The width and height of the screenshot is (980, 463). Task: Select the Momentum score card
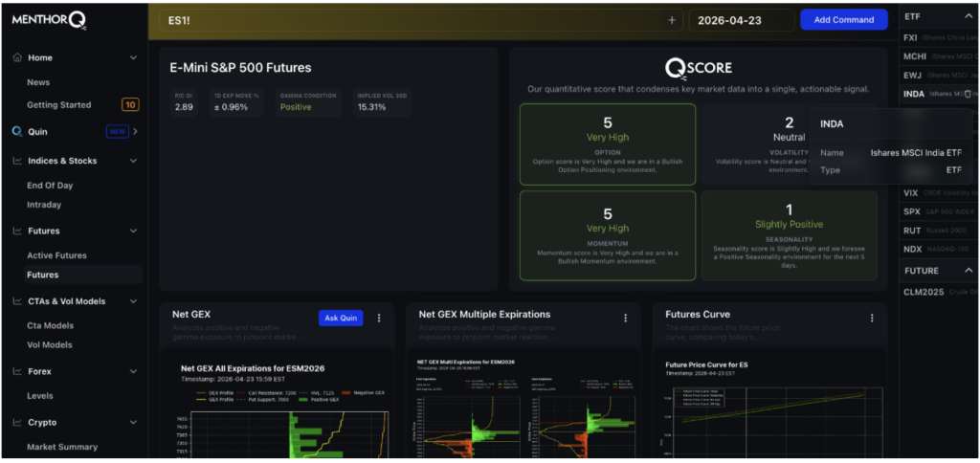[x=608, y=235]
